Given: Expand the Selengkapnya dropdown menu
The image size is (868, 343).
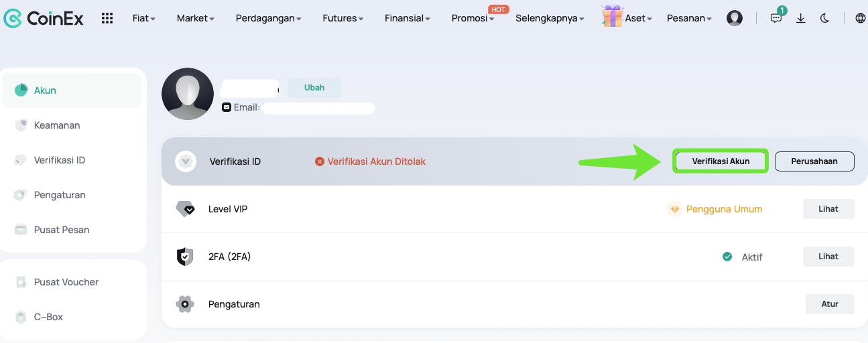Looking at the screenshot, I should tap(550, 18).
